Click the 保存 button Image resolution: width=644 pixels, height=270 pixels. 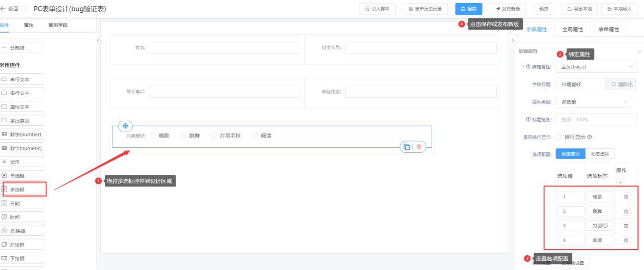point(468,9)
